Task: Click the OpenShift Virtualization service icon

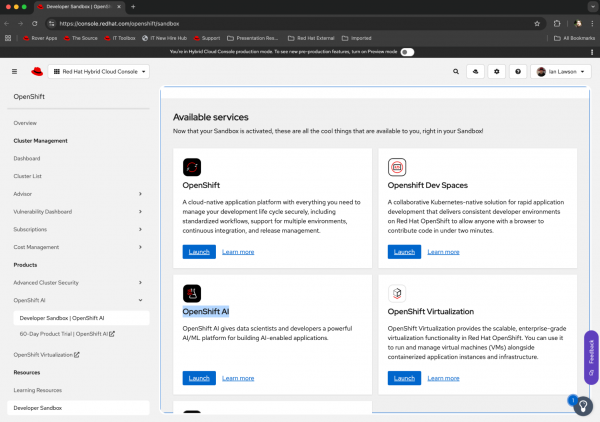Action: tap(397, 293)
